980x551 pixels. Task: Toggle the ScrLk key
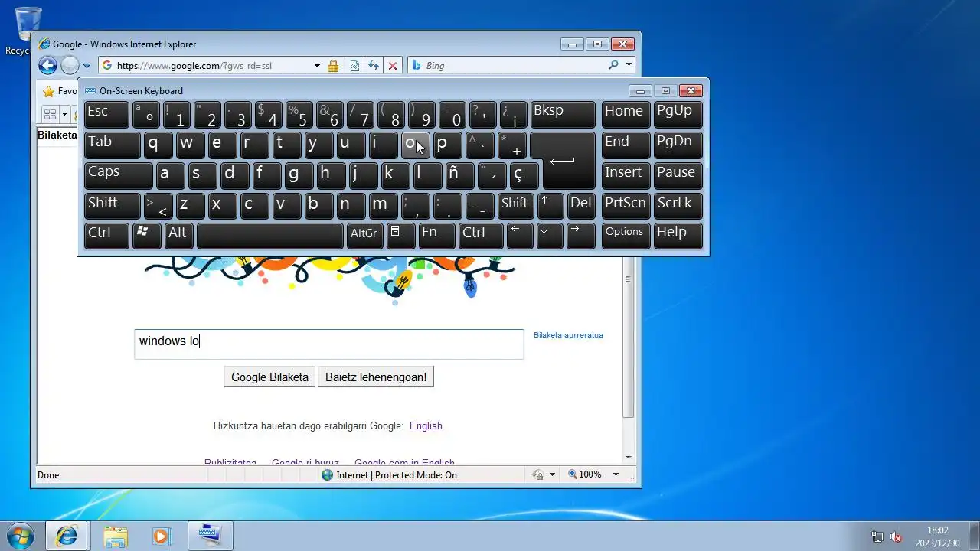coord(677,205)
